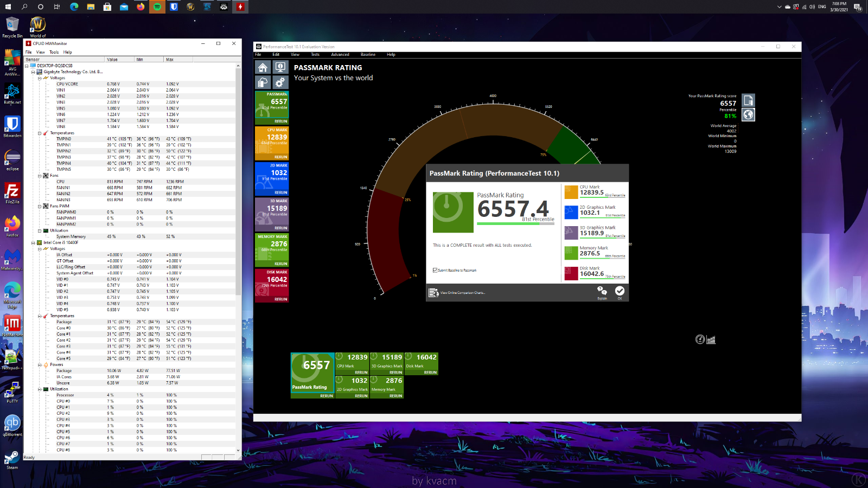The image size is (868, 488).
Task: Open the Battle.net desktop shortcut
Action: point(12,93)
